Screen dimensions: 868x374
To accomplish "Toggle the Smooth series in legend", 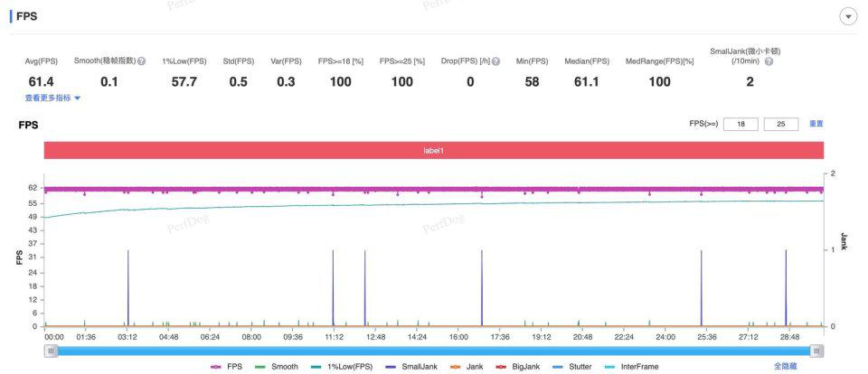I will 277,366.
